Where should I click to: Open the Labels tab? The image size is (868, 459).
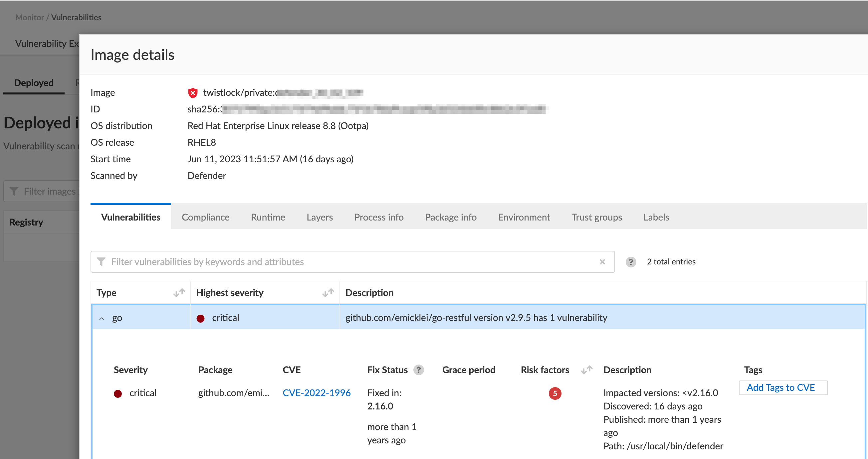coord(656,217)
